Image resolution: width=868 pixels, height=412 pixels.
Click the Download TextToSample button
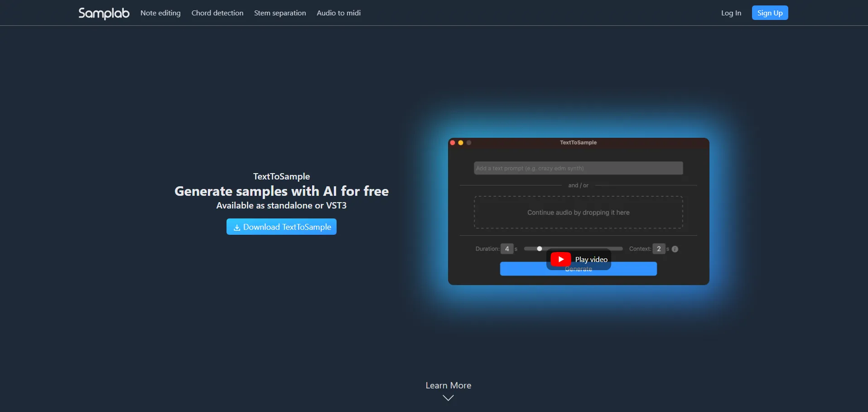click(x=281, y=227)
